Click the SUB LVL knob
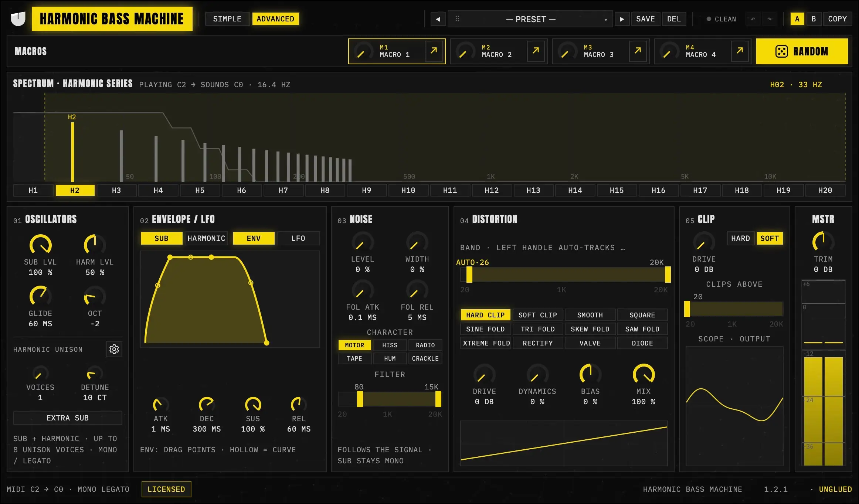 [x=40, y=245]
